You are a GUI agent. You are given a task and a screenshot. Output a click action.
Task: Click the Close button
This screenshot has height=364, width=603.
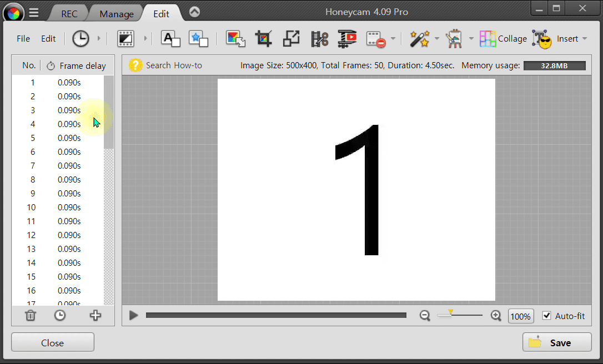(53, 342)
